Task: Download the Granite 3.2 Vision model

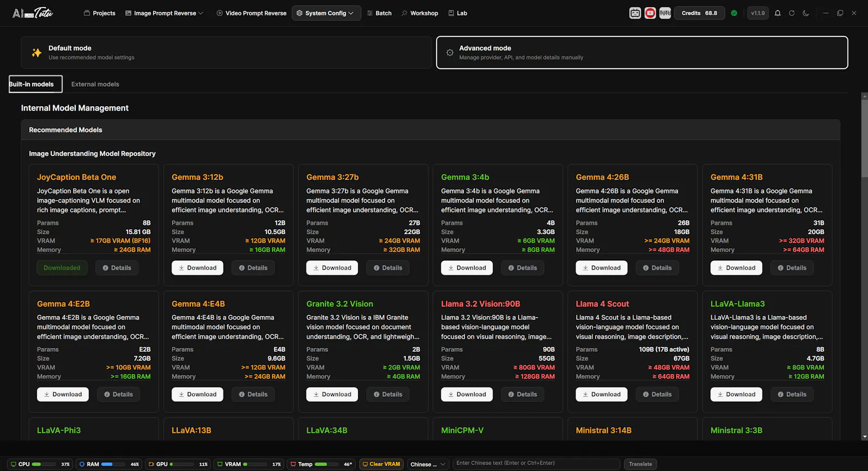Action: pos(332,395)
